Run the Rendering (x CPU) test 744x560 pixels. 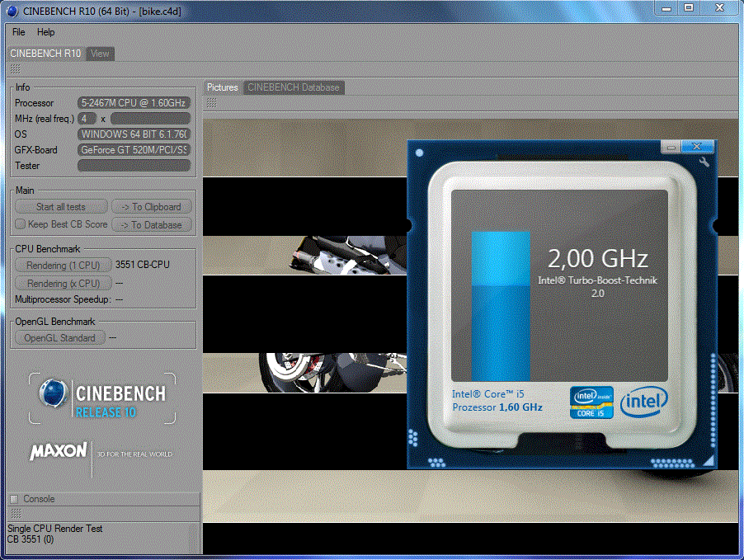pos(63,284)
